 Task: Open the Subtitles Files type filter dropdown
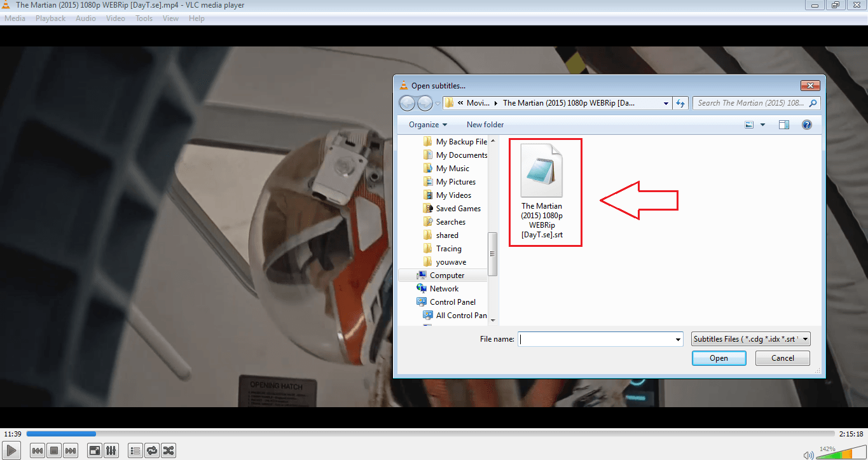pos(751,339)
